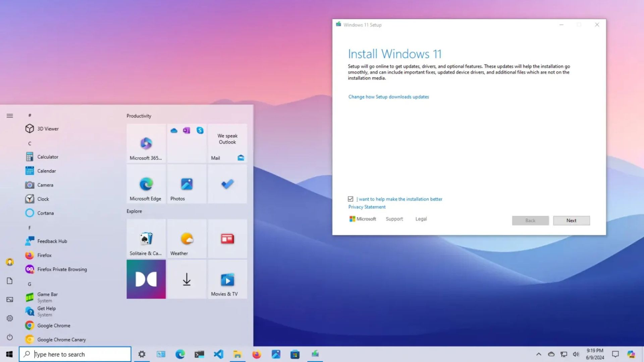Select the Weather tile
Viewport: 644px width, 362px height.
(186, 239)
